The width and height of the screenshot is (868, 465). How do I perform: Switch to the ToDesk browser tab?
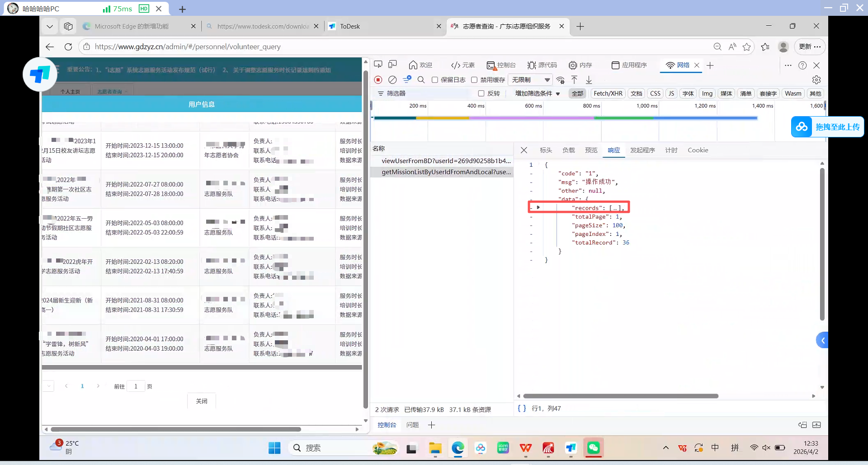384,26
